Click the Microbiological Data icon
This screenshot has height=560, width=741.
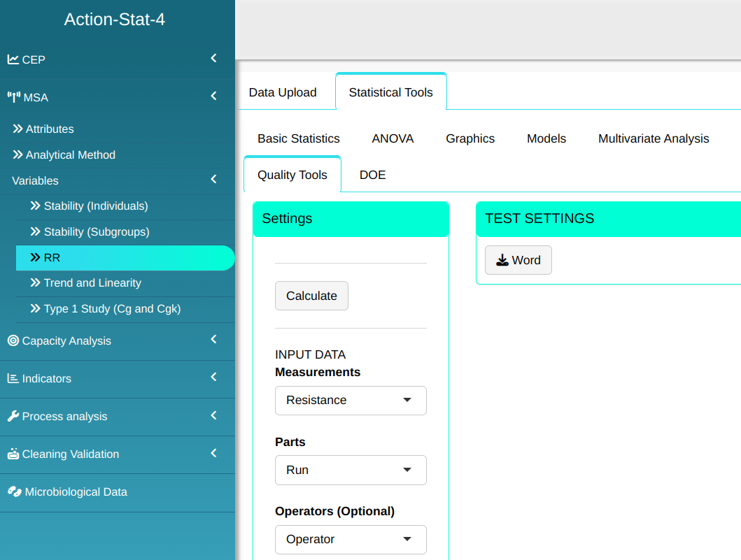14,491
